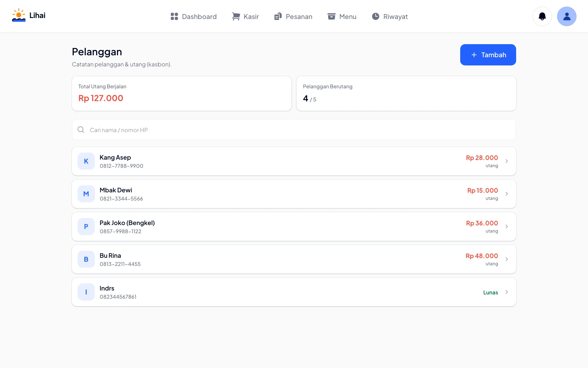Switch to the Kasir page
The height and width of the screenshot is (368, 588).
click(245, 16)
